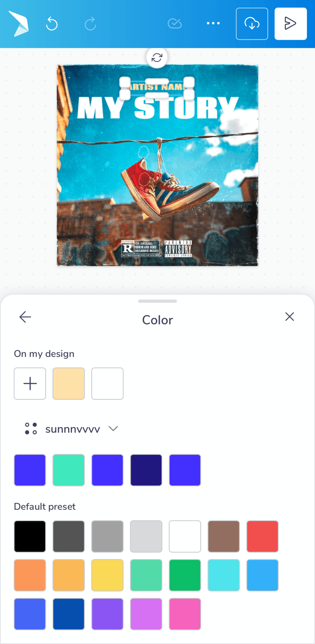Go back with the left arrow in Color panel
The image size is (315, 644).
tap(25, 317)
